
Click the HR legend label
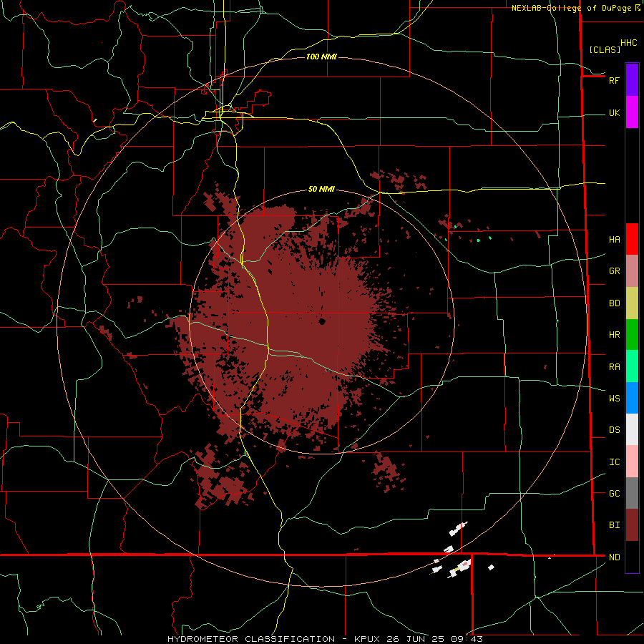click(x=614, y=335)
